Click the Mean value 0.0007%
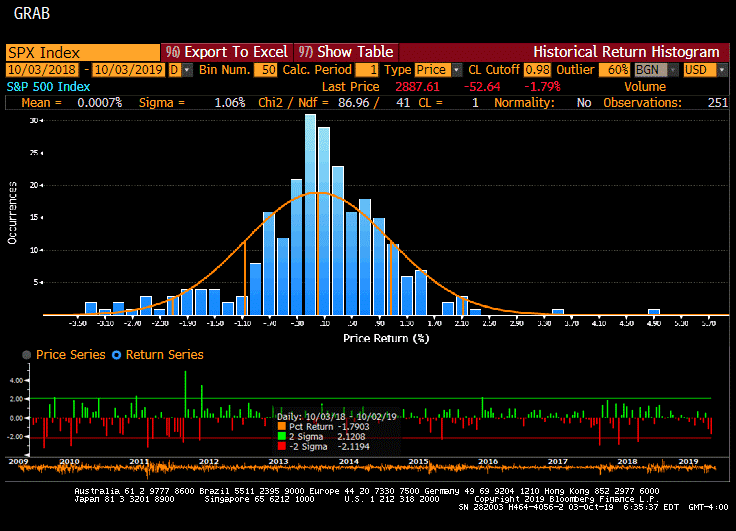 (100, 103)
